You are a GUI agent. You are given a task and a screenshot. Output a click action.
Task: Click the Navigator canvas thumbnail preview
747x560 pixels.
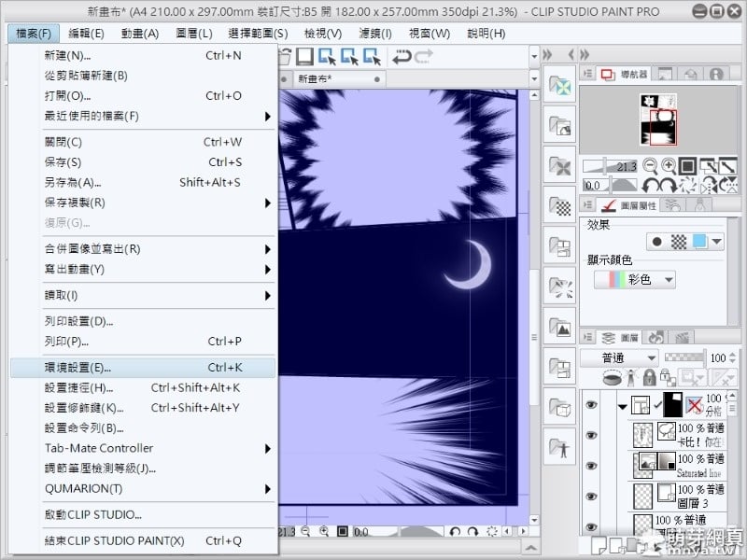[658, 119]
